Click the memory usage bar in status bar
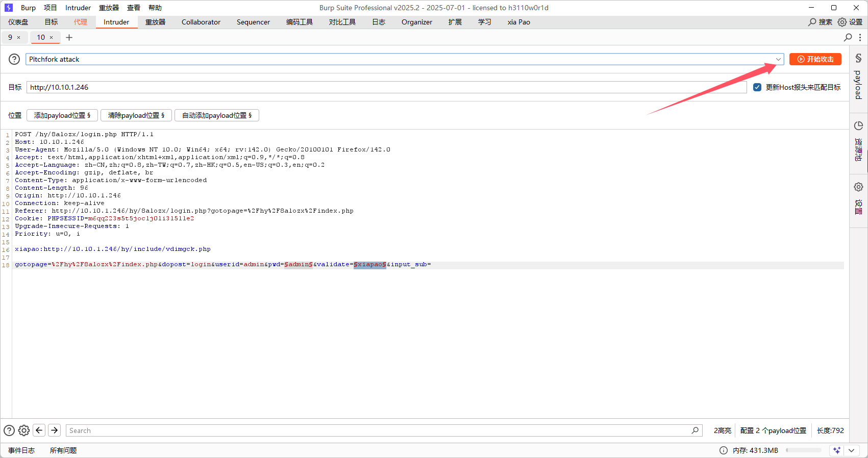Image resolution: width=868 pixels, height=458 pixels. point(803,450)
